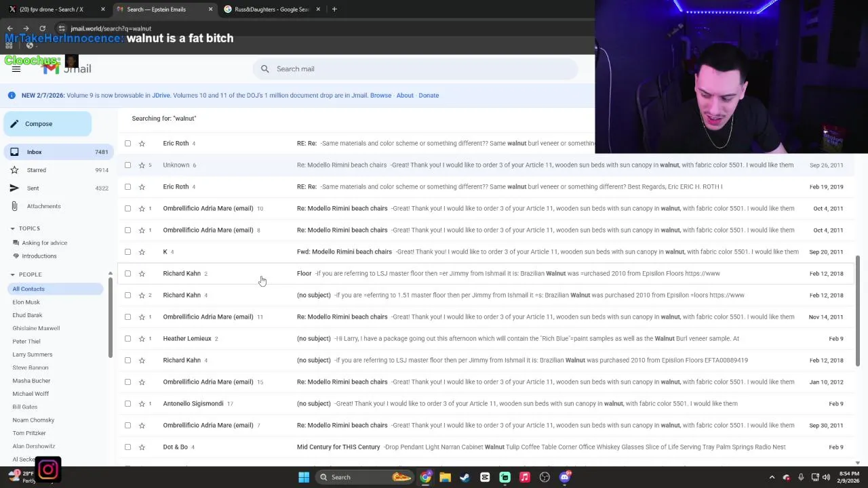
Task: Collapse the TOPICS section
Action: point(12,228)
